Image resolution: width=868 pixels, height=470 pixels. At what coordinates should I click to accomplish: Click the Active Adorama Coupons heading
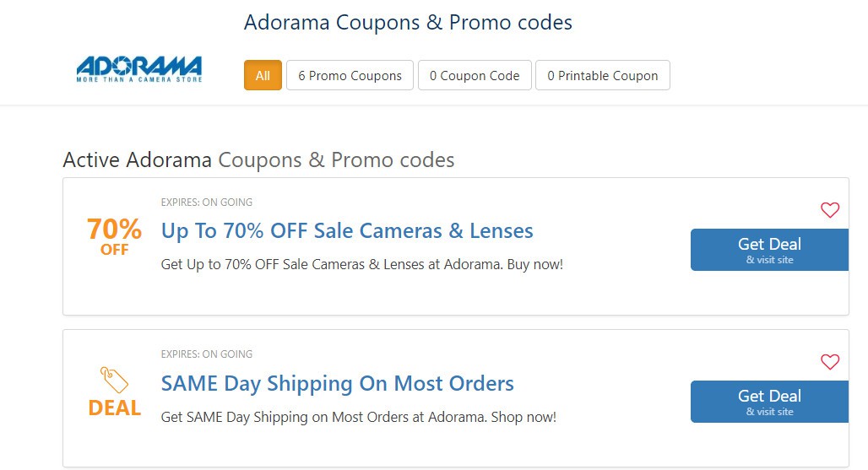click(x=258, y=159)
